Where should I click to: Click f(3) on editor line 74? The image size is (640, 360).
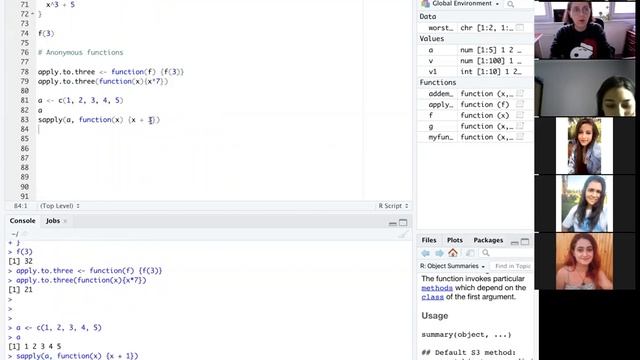pyautogui.click(x=46, y=33)
